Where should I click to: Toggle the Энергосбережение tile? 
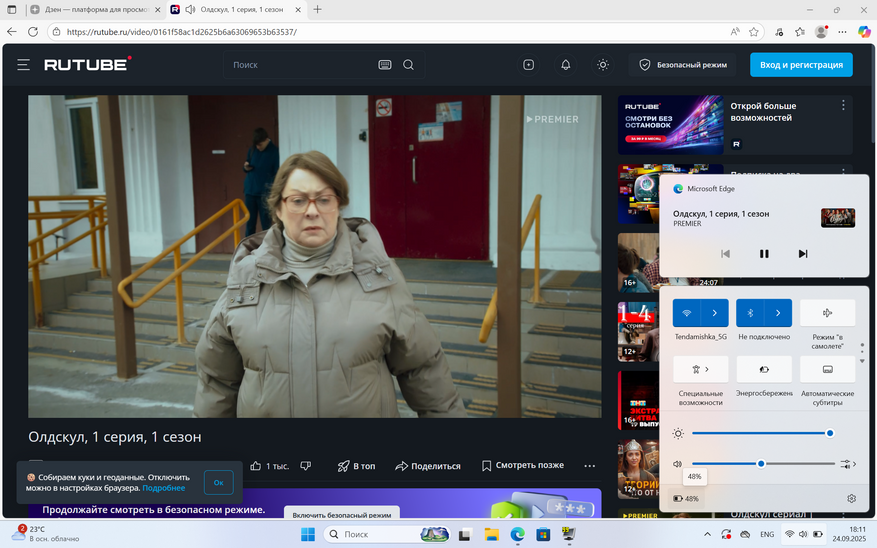(x=764, y=369)
